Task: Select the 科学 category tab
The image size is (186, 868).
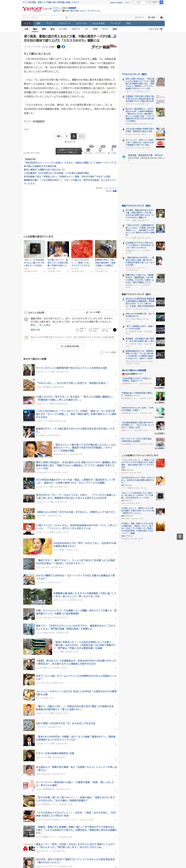Action: (95, 29)
